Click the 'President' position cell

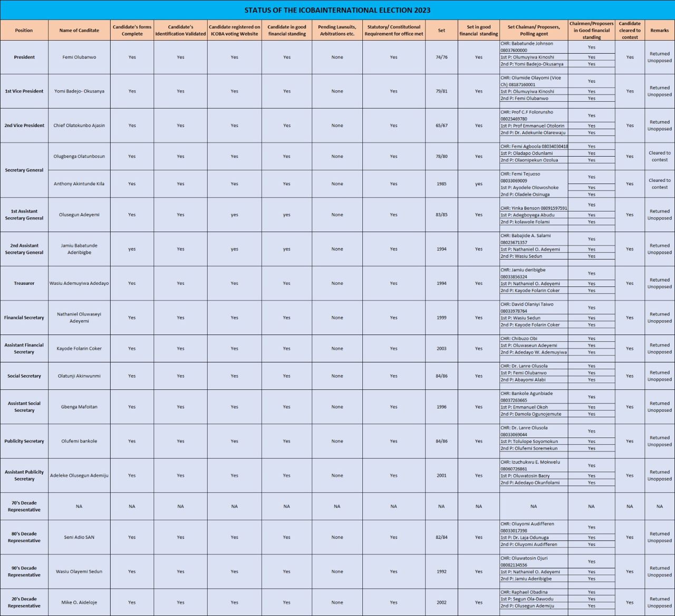click(x=24, y=57)
